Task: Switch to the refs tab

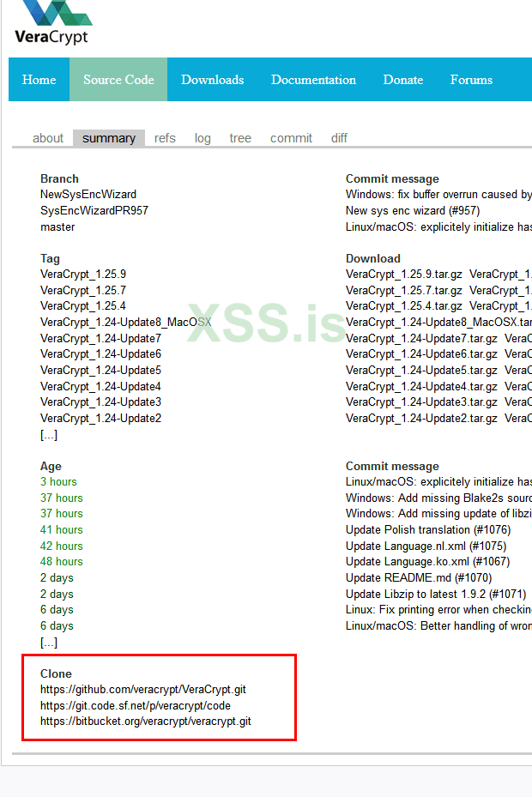Action: pyautogui.click(x=165, y=138)
